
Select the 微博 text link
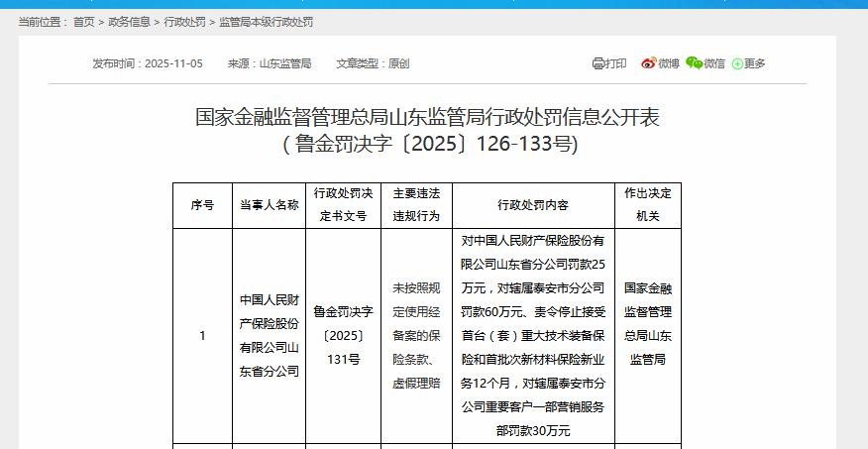(669, 63)
